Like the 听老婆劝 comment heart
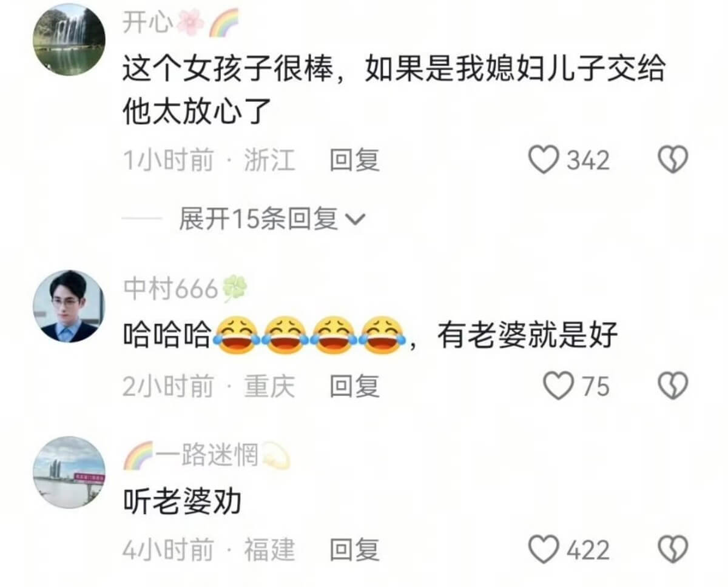The height and width of the screenshot is (587, 728). pos(544,550)
